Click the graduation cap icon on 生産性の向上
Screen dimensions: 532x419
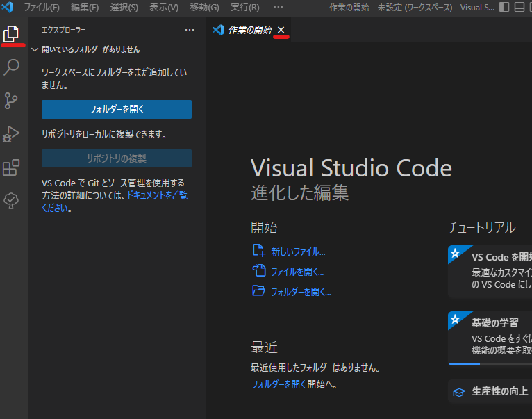coord(459,393)
